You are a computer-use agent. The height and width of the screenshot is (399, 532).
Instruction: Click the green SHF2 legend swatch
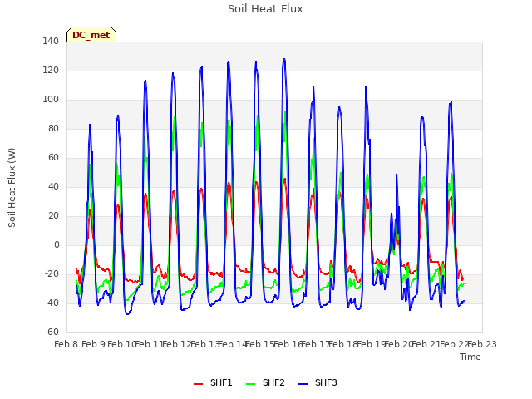(250, 384)
